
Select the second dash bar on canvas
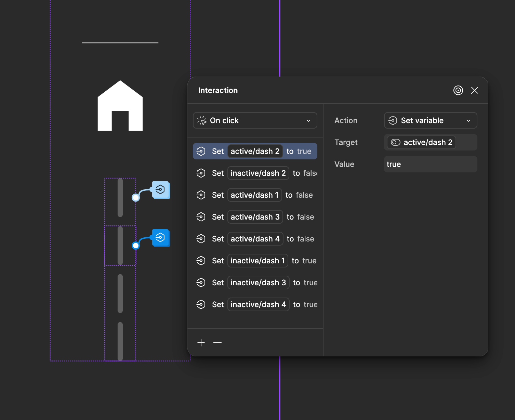click(x=120, y=246)
